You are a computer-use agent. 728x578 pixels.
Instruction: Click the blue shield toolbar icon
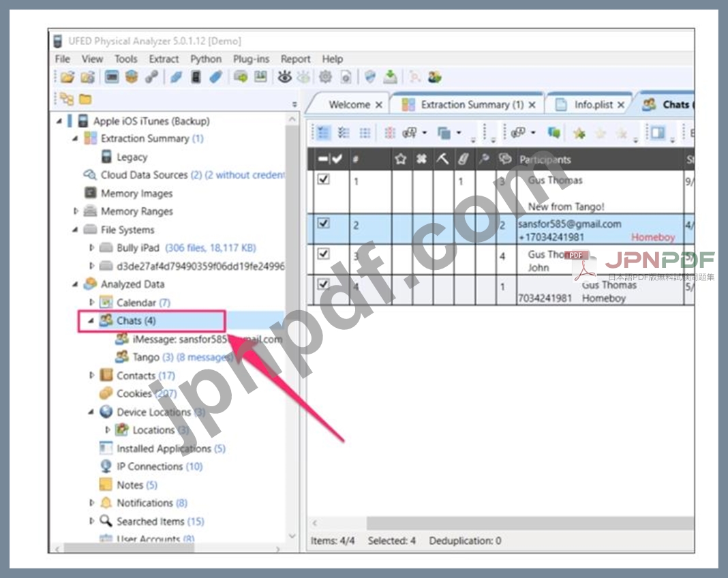[370, 77]
